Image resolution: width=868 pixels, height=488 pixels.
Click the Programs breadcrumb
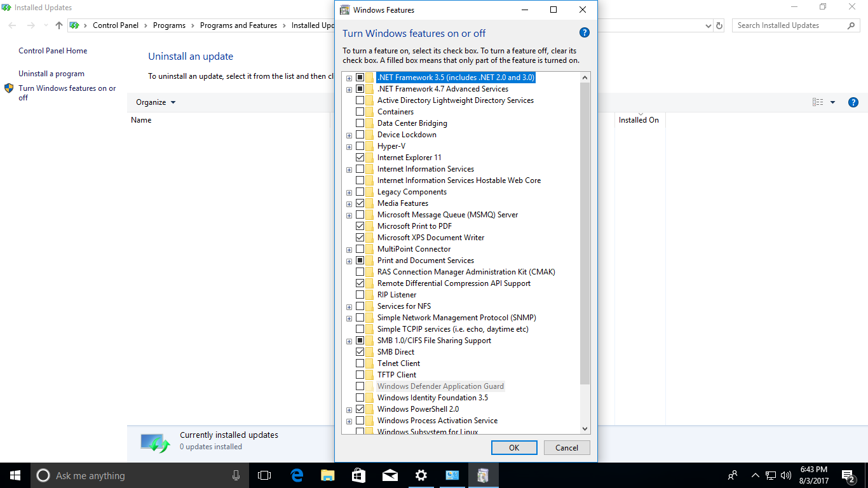169,25
